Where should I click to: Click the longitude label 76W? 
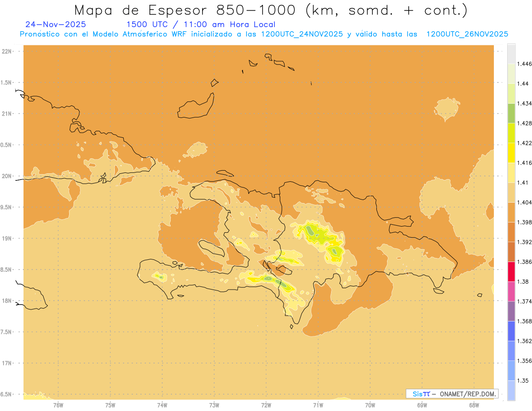click(58, 405)
